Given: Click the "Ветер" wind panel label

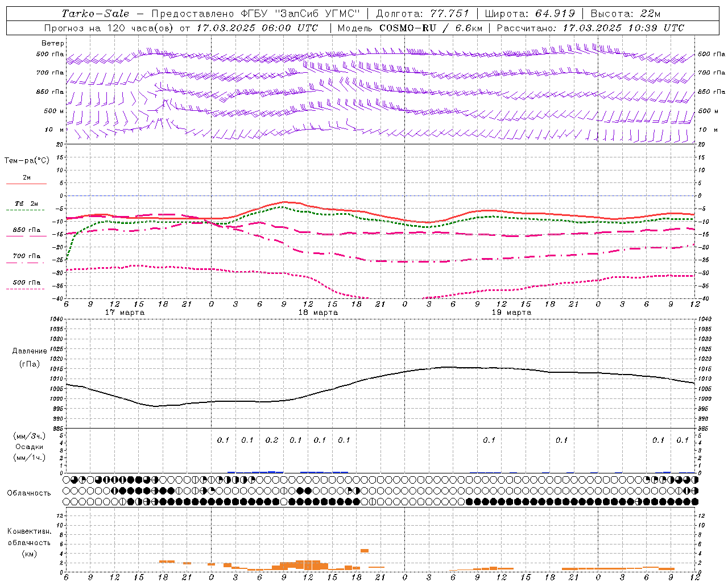Looking at the screenshot, I should coord(53,43).
